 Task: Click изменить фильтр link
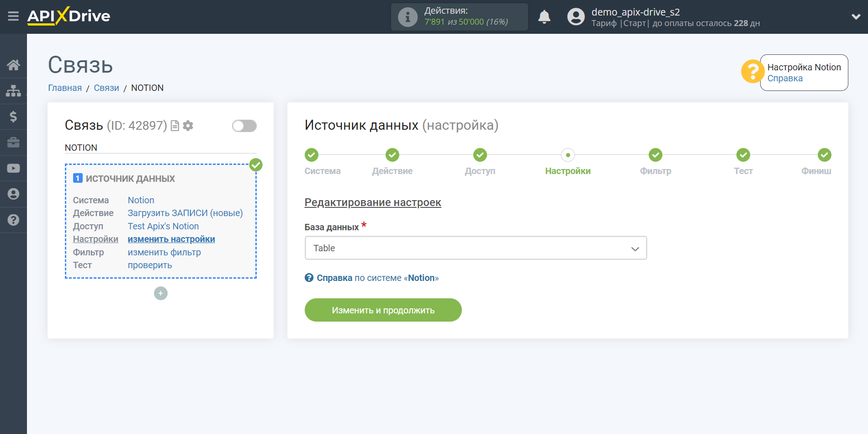[164, 252]
